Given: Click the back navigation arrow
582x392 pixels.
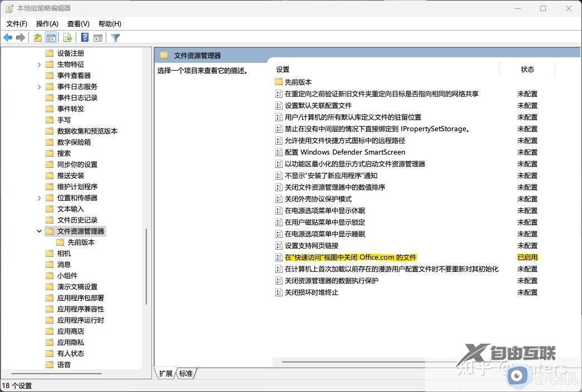Looking at the screenshot, I should [8, 37].
